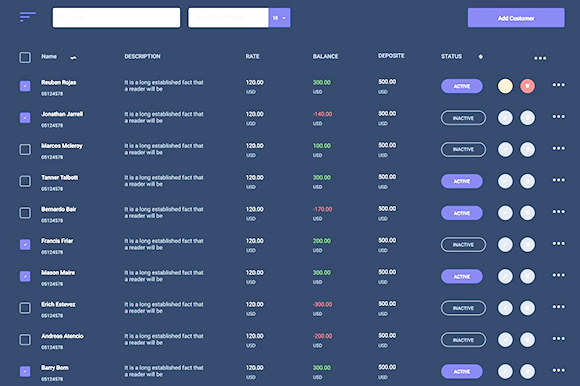The width and height of the screenshot is (580, 386).
Task: Edit Francis Friar with pencil icon
Action: [505, 245]
